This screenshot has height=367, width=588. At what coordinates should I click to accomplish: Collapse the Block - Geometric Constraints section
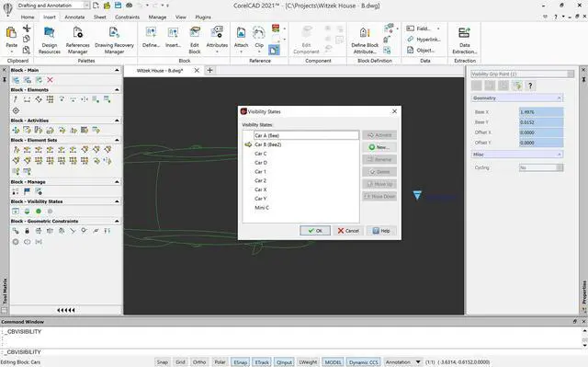click(117, 221)
